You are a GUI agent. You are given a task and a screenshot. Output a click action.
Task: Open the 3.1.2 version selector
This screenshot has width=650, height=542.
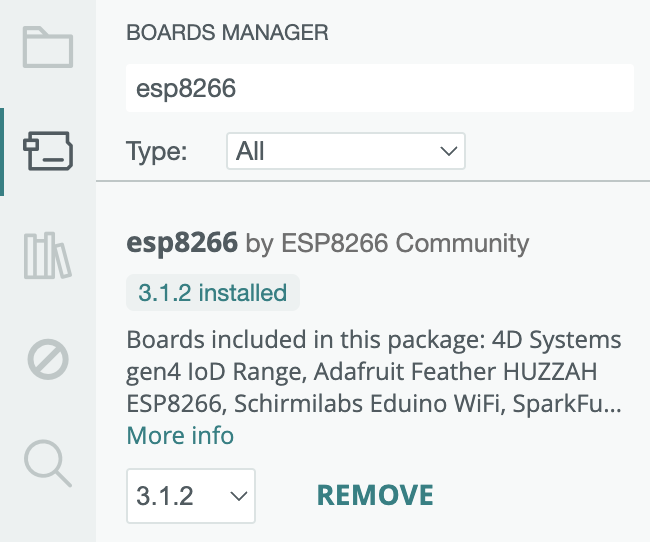[x=191, y=496]
